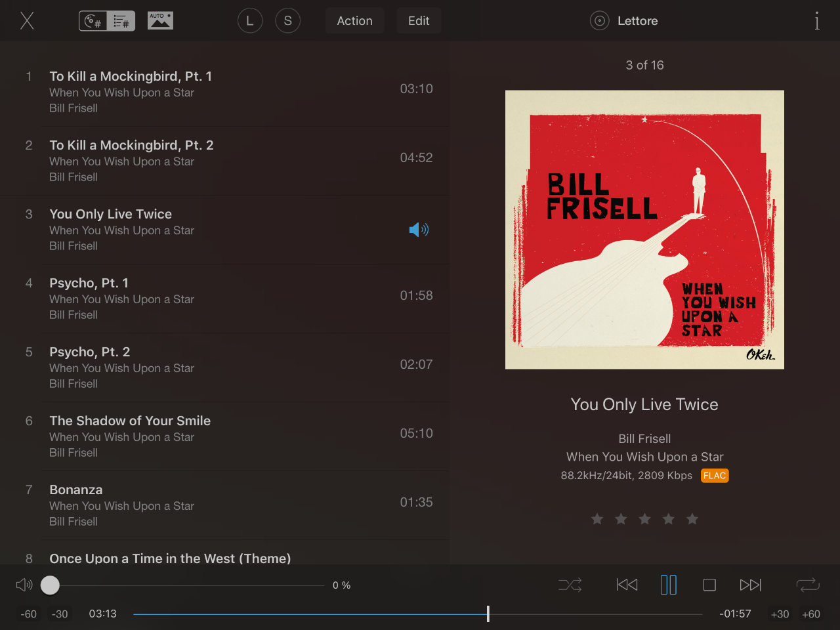Switch to album grouping view icon
This screenshot has height=630, width=840.
point(93,21)
